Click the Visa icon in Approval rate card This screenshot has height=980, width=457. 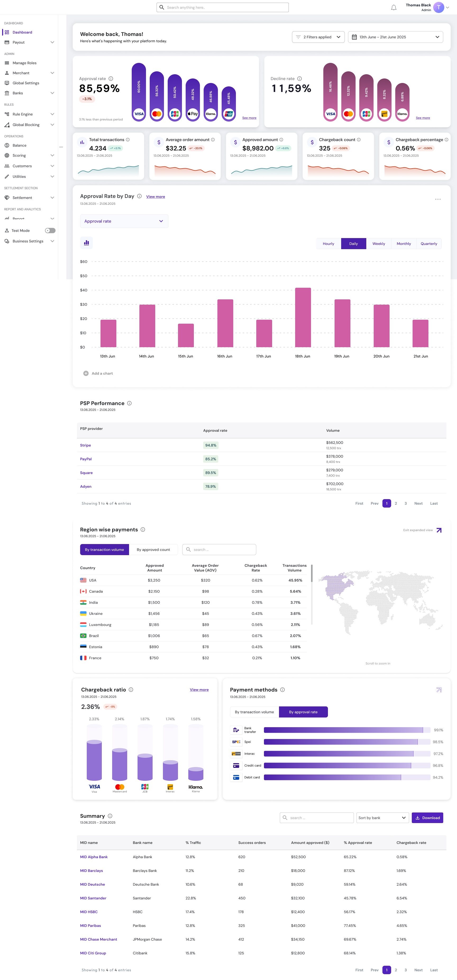point(139,114)
